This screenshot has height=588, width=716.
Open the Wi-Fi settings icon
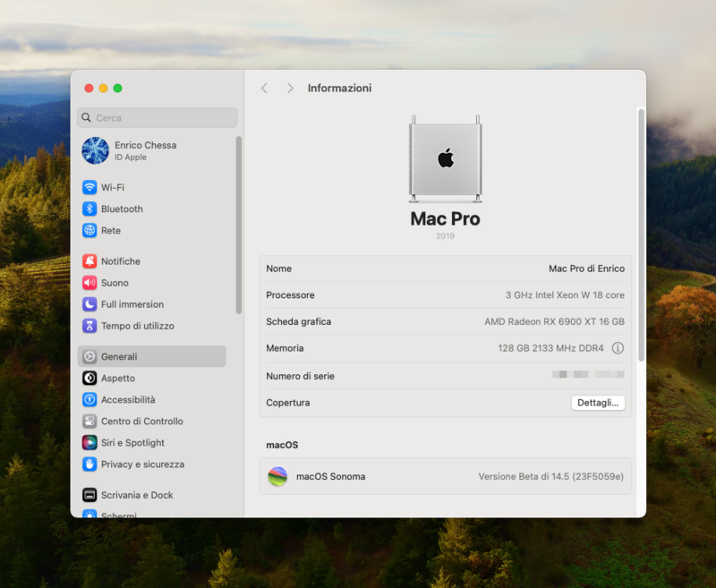click(x=89, y=187)
